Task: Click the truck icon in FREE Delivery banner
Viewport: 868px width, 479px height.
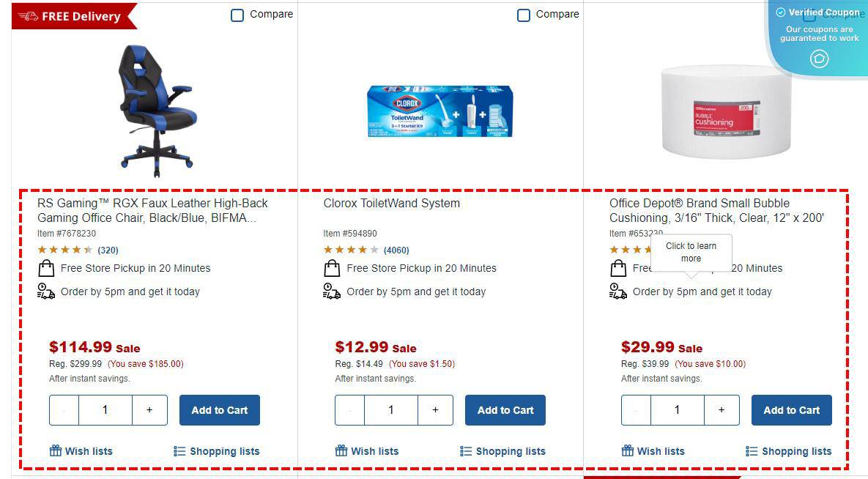Action: 26,15
